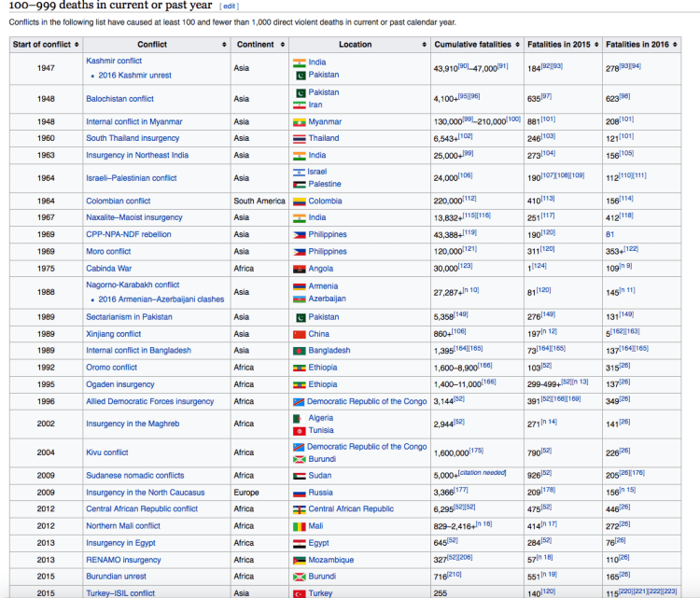Image resolution: width=700 pixels, height=598 pixels.
Task: Click the Bangladesh flag icon
Action: pyautogui.click(x=300, y=350)
